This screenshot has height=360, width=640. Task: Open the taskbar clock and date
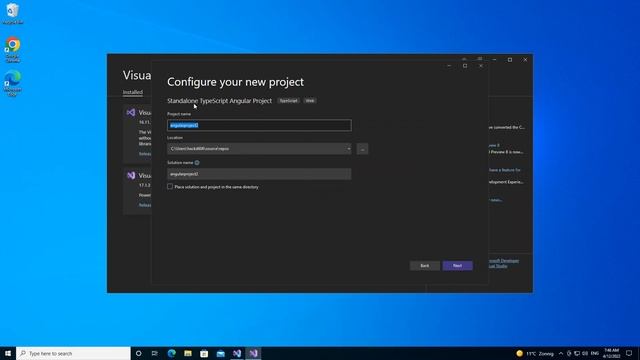click(x=611, y=353)
